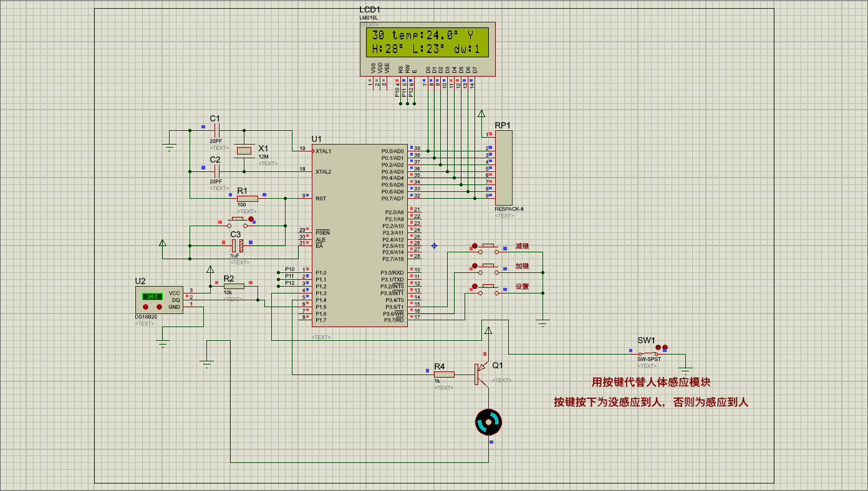Select the DS18B20 green 24.0 temperature readout
The width and height of the screenshot is (868, 491).
[152, 297]
